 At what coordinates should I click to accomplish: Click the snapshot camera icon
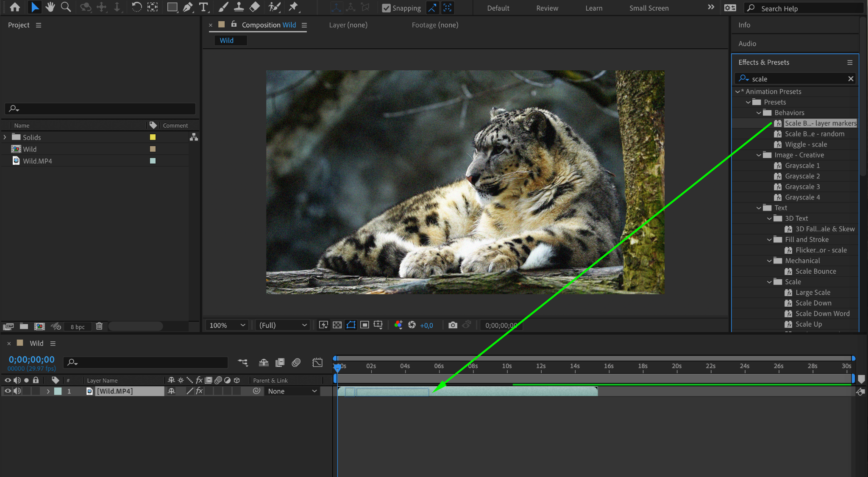(x=453, y=325)
